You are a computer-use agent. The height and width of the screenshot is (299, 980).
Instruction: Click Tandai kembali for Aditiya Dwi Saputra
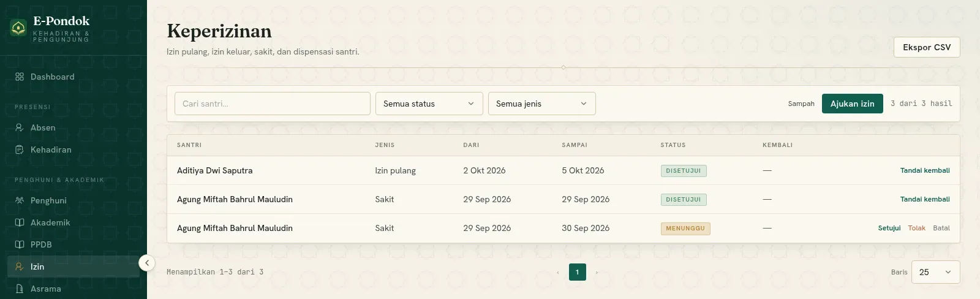tap(925, 170)
